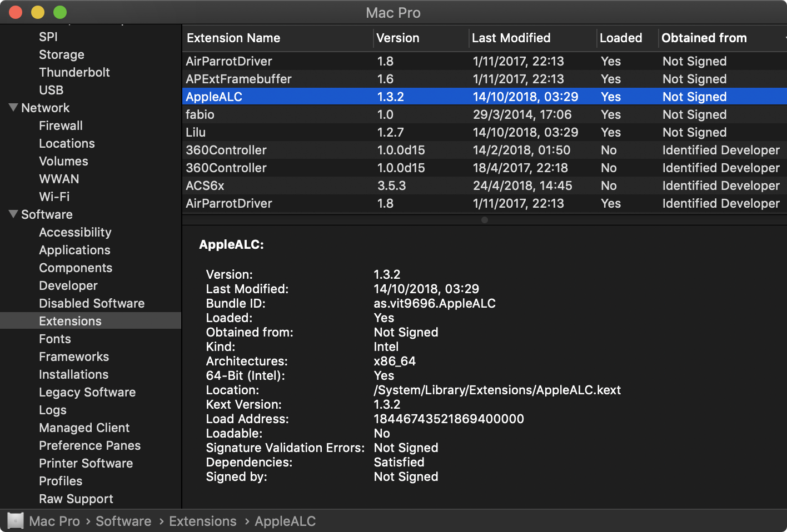Click the Dependencies Satisfied value
Image resolution: width=787 pixels, height=532 pixels.
[x=399, y=462]
